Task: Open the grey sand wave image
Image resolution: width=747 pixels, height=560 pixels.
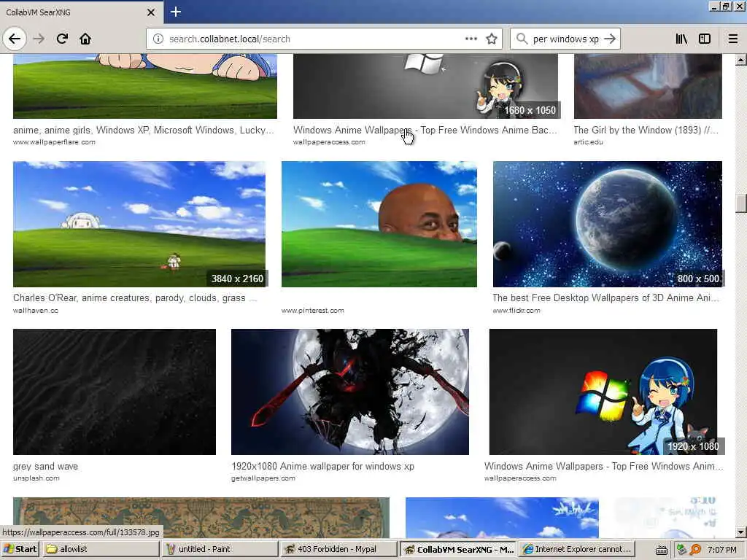Action: [115, 392]
